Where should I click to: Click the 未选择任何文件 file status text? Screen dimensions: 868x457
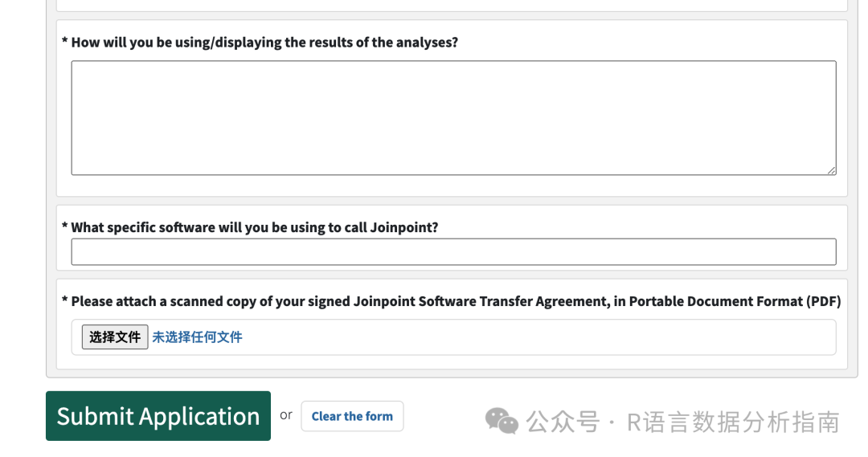198,337
